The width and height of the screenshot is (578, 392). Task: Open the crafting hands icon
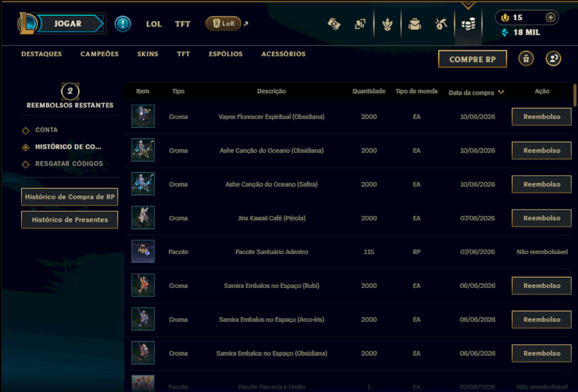point(334,25)
